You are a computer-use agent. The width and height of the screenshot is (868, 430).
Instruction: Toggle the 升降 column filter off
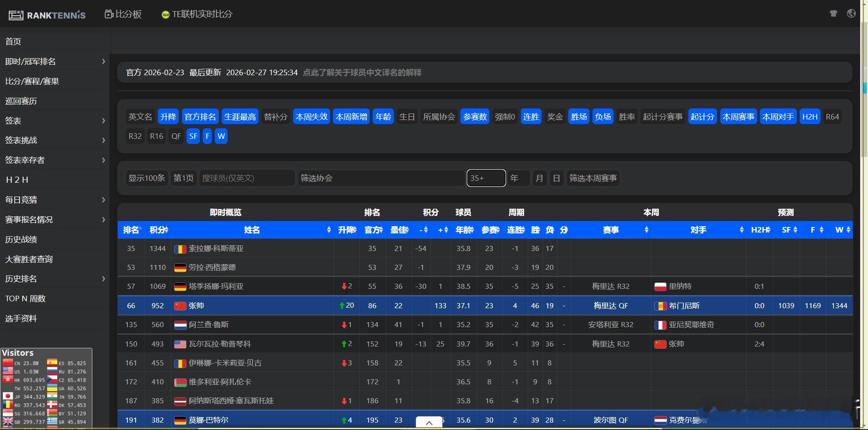coord(168,117)
